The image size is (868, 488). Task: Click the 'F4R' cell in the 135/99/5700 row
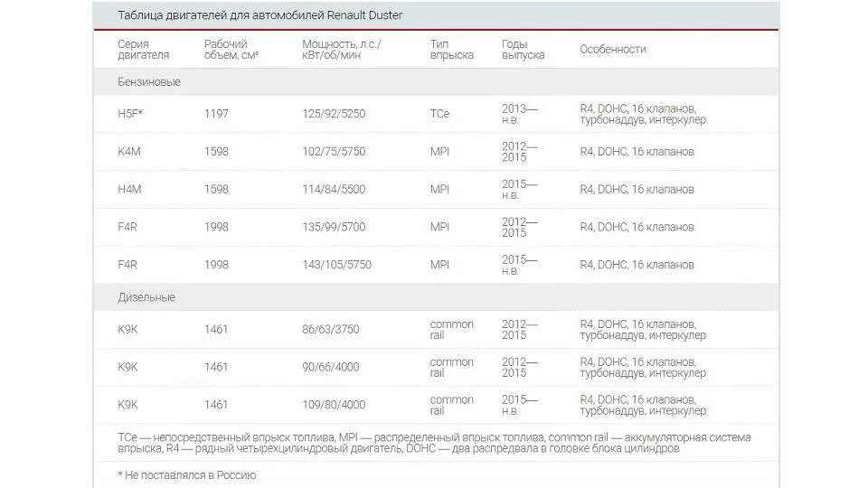(x=127, y=227)
